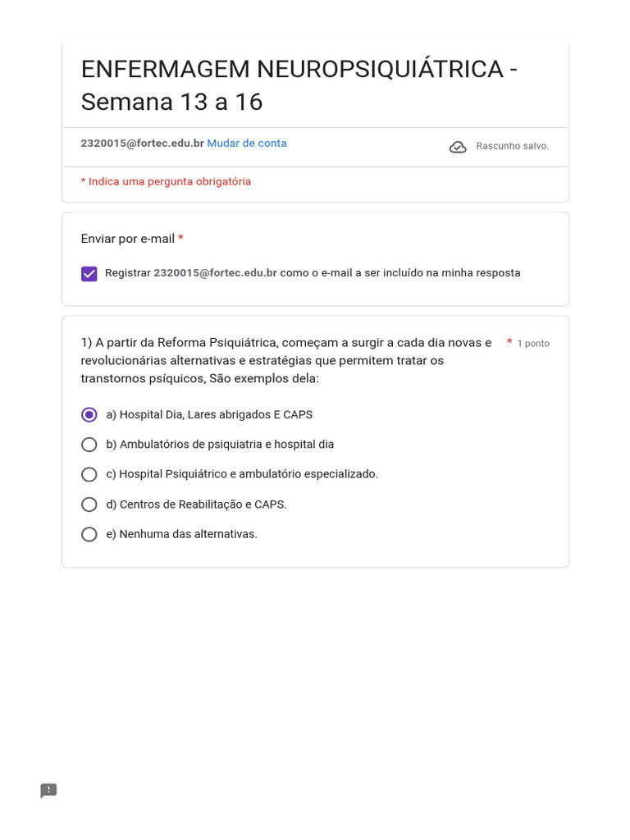This screenshot has height=840, width=630.
Task: Select option a) Hospital Dia, Lares abrigados
Action: [89, 415]
